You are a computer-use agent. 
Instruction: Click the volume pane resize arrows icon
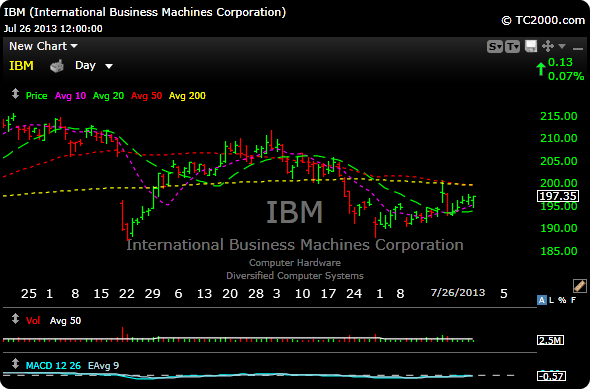pos(15,319)
